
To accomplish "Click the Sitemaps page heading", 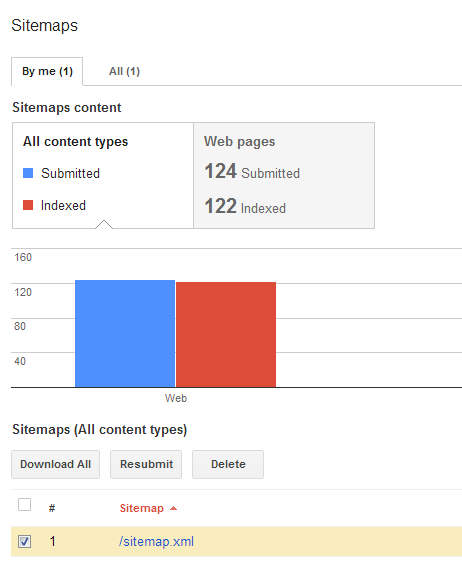I will click(45, 25).
